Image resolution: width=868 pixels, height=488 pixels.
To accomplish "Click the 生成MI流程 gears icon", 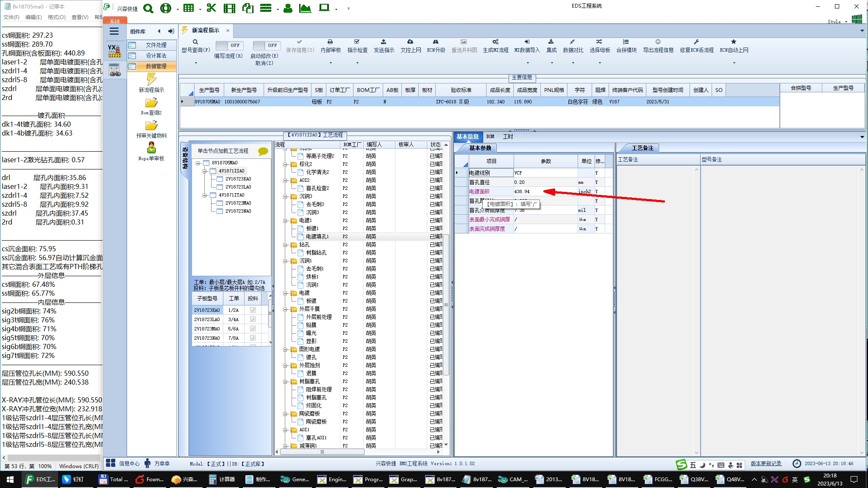I will (495, 42).
